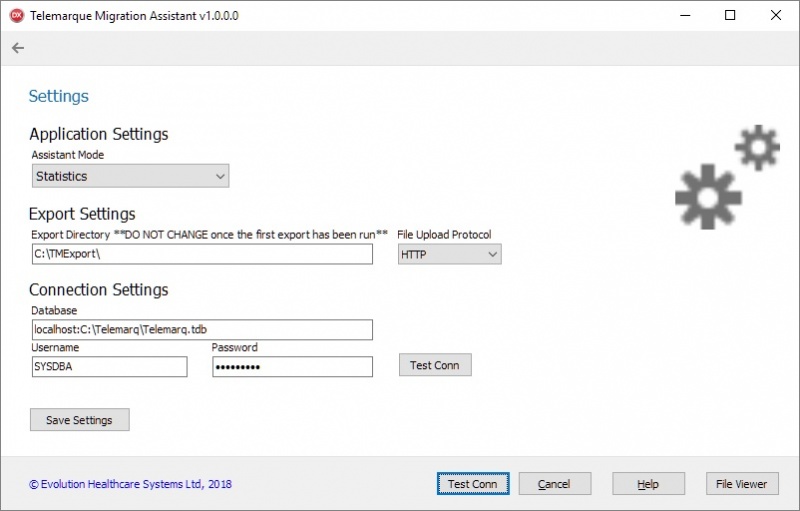Open the File Viewer
The image size is (800, 511).
[x=742, y=484]
